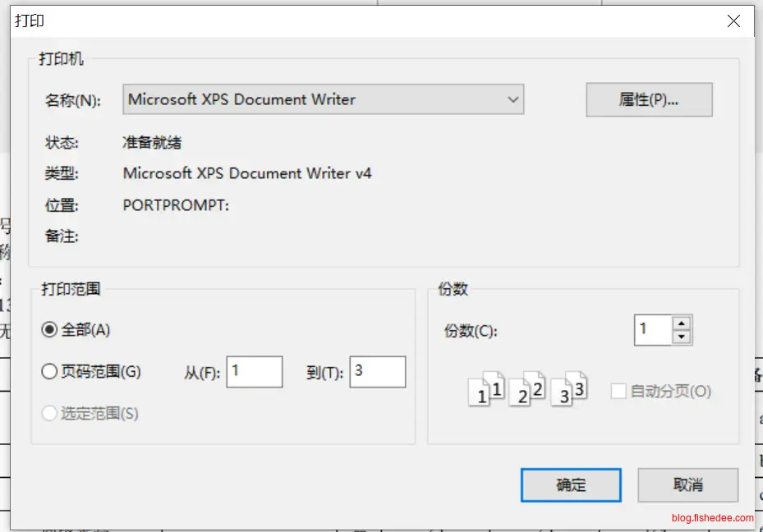Click the 从(F) start page field
The height and width of the screenshot is (532, 763).
pos(255,372)
